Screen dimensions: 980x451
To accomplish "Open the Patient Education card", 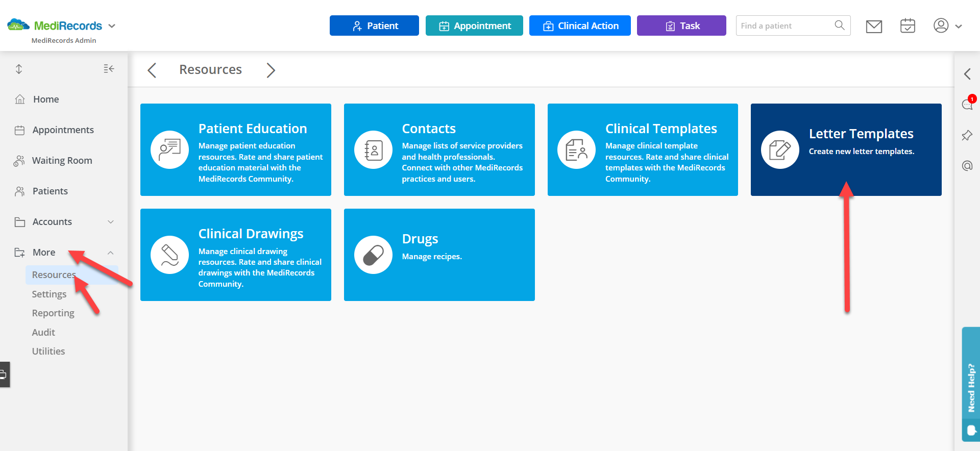I will point(236,149).
